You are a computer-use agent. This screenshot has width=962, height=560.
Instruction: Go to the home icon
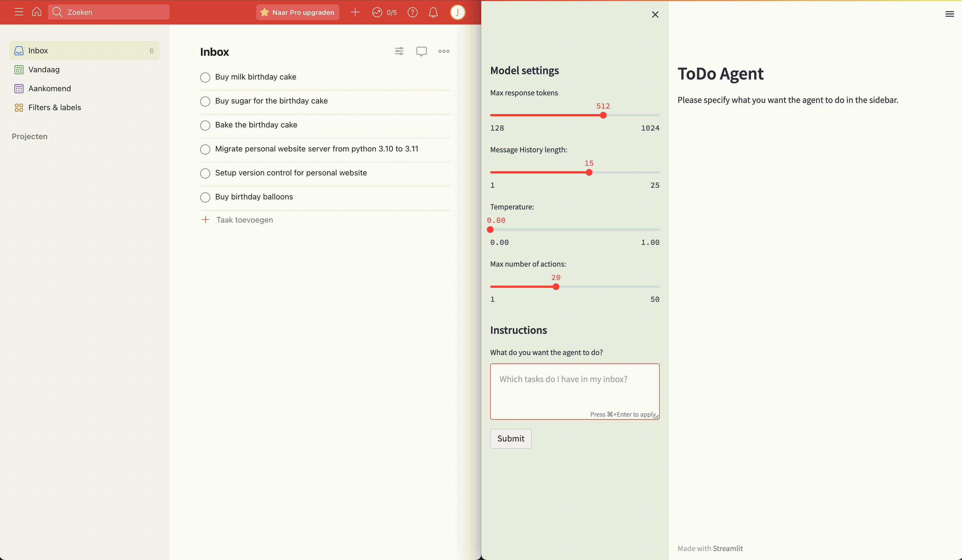coord(37,12)
